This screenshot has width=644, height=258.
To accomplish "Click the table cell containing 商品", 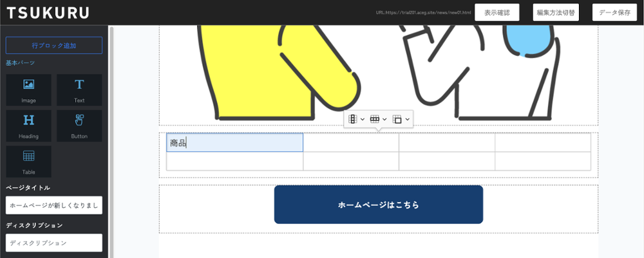I will 234,142.
